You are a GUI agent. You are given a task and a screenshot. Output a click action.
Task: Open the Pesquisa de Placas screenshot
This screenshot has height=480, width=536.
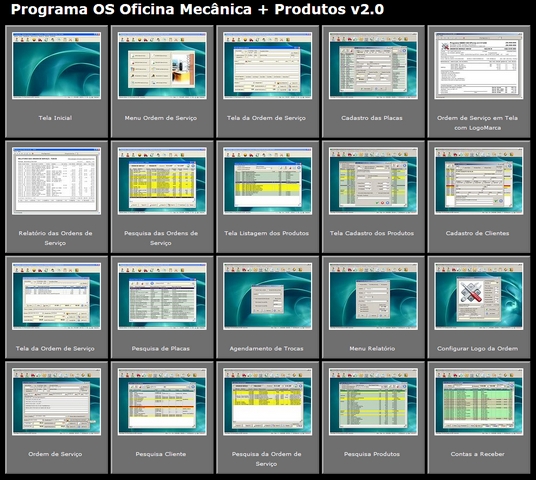pyautogui.click(x=162, y=296)
